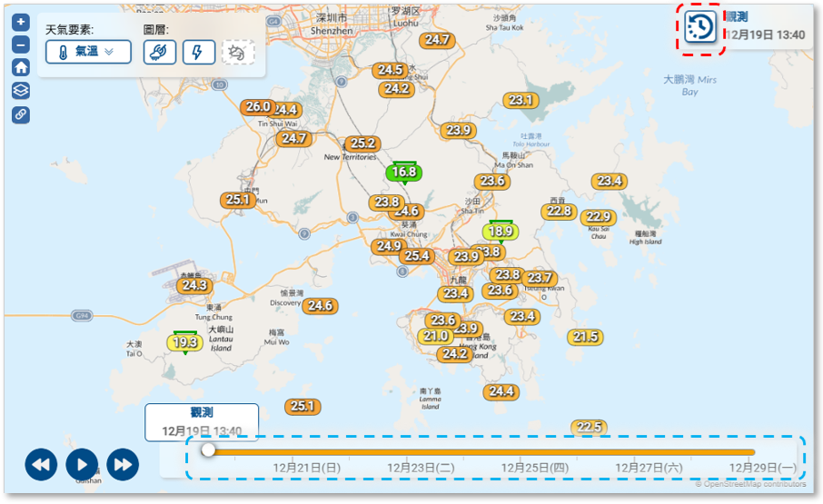
Task: Toggle the lightning layer
Action: click(x=199, y=52)
